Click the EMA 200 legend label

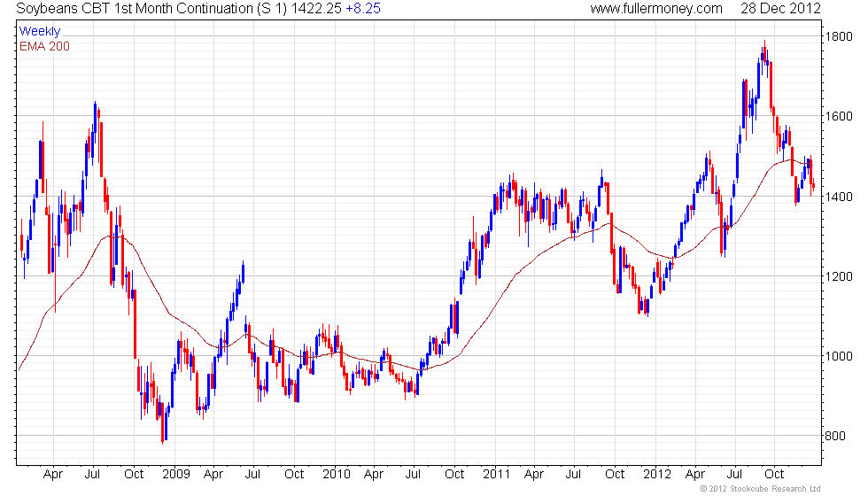coord(44,46)
